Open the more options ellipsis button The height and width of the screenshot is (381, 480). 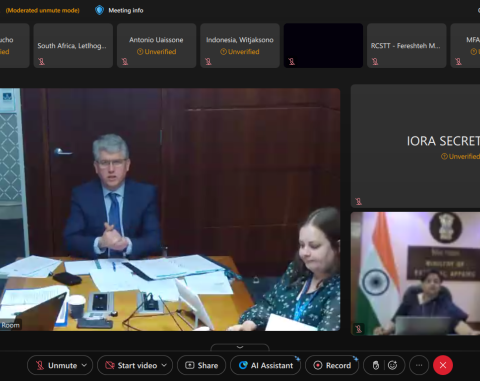click(x=419, y=365)
